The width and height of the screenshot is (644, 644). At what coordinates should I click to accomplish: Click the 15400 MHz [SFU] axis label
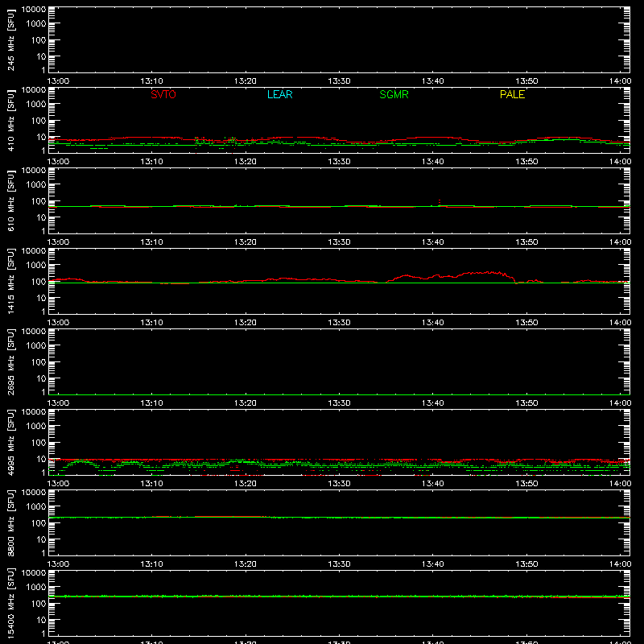(x=10, y=603)
